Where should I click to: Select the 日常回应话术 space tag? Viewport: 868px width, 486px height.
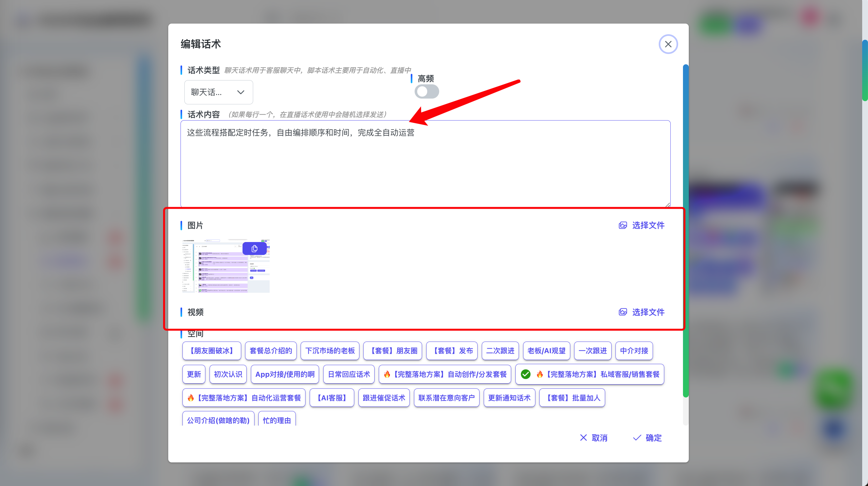click(348, 375)
